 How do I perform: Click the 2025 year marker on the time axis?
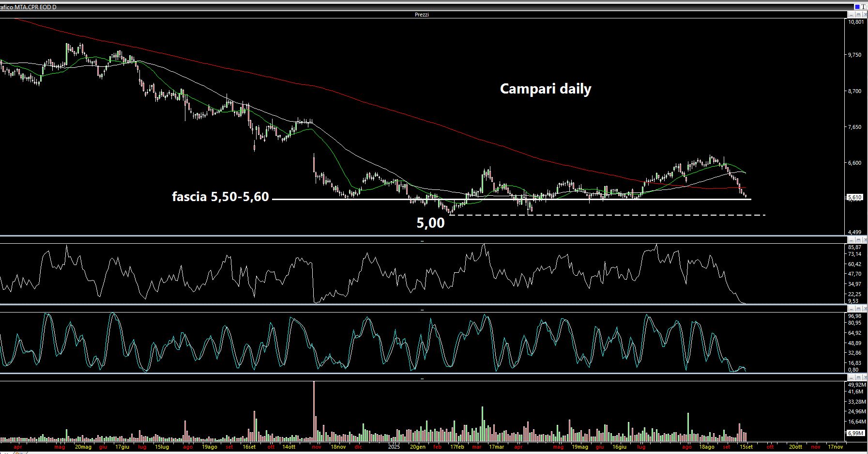[x=395, y=447]
